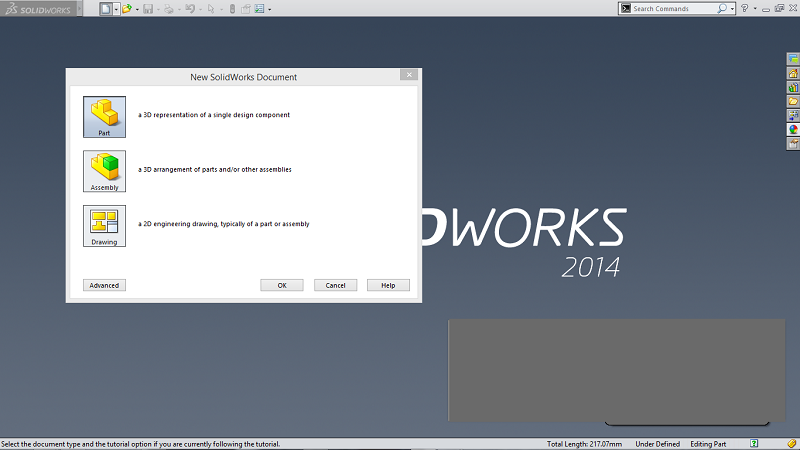Open Custom Properties task pane tab
This screenshot has width=800, height=450.
(x=793, y=144)
